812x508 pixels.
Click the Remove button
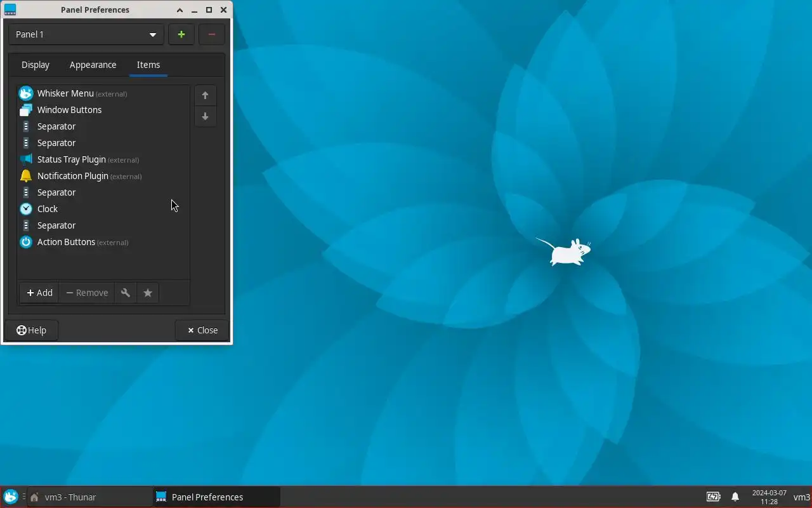[x=87, y=293]
